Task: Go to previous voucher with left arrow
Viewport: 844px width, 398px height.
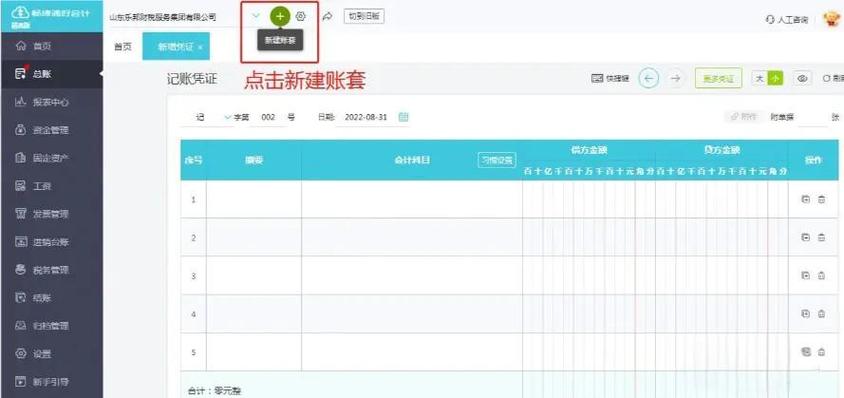Action: pyautogui.click(x=649, y=79)
